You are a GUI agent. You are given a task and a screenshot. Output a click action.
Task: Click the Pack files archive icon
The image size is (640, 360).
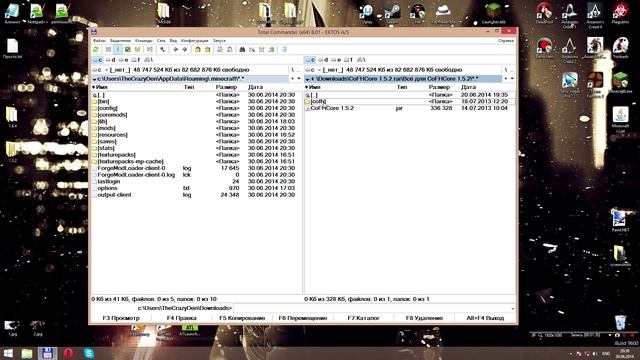(198, 49)
